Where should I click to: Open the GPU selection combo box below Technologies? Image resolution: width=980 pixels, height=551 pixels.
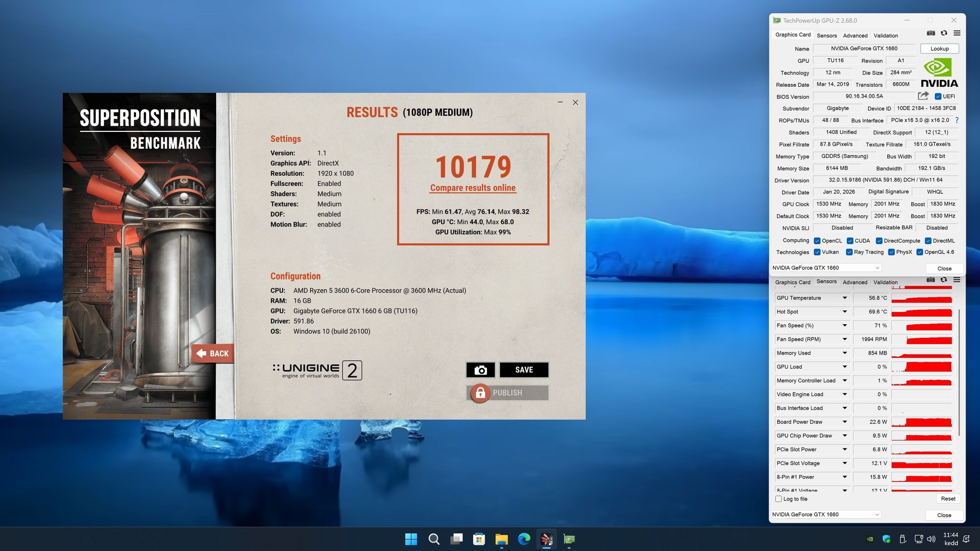[x=825, y=268]
